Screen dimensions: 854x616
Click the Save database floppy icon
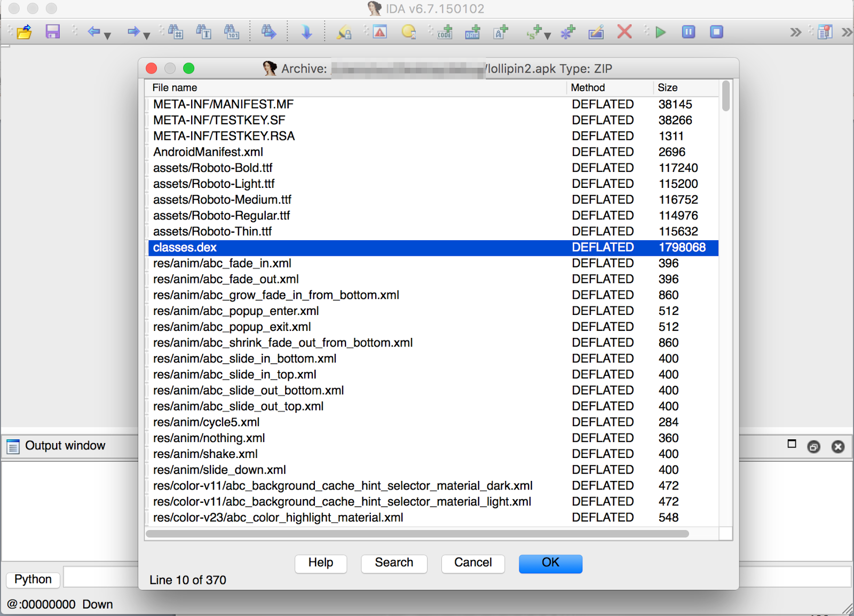click(x=52, y=31)
